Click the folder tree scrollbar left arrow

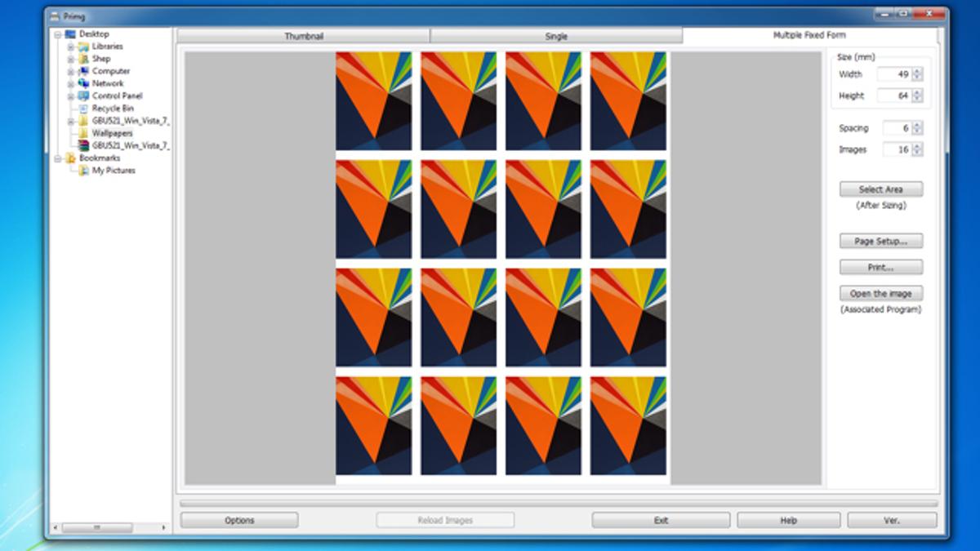56,528
